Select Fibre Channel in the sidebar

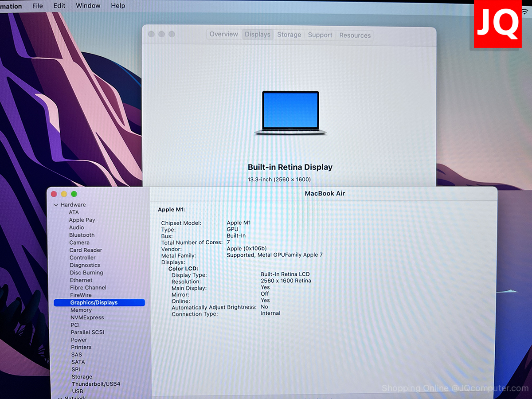88,288
